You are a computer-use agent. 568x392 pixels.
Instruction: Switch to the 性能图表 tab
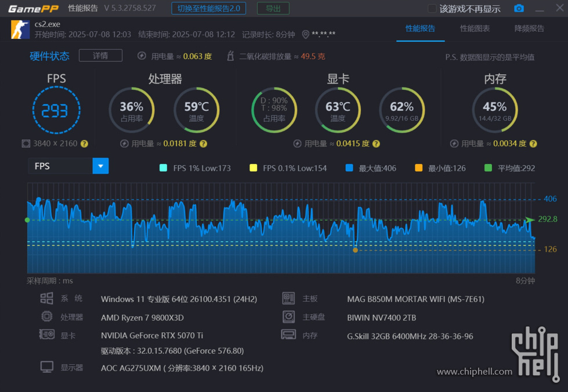(475, 28)
